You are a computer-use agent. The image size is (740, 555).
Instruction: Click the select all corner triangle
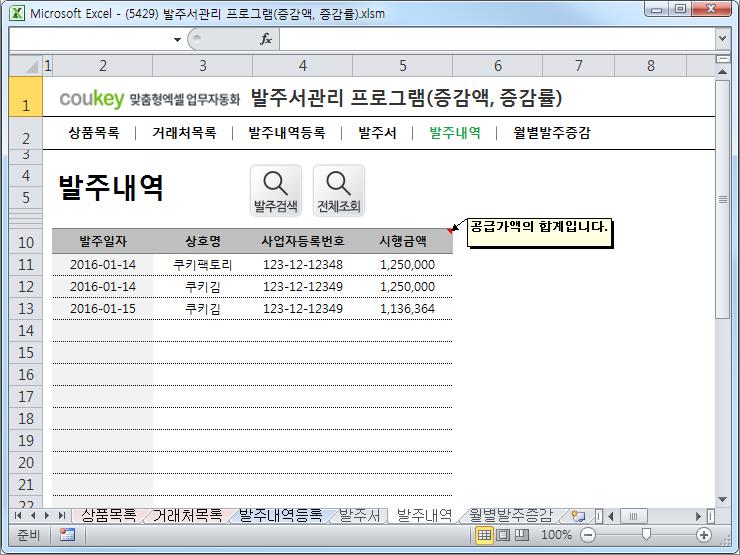click(x=26, y=66)
